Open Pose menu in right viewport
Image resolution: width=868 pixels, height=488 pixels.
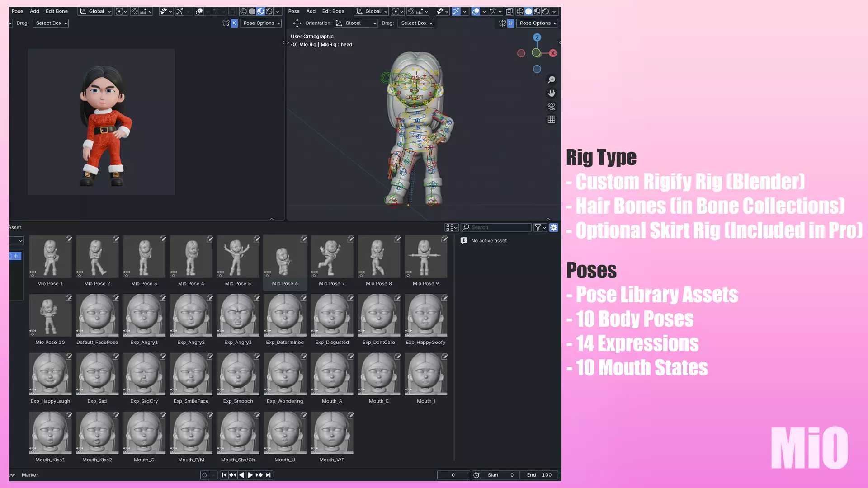[294, 11]
